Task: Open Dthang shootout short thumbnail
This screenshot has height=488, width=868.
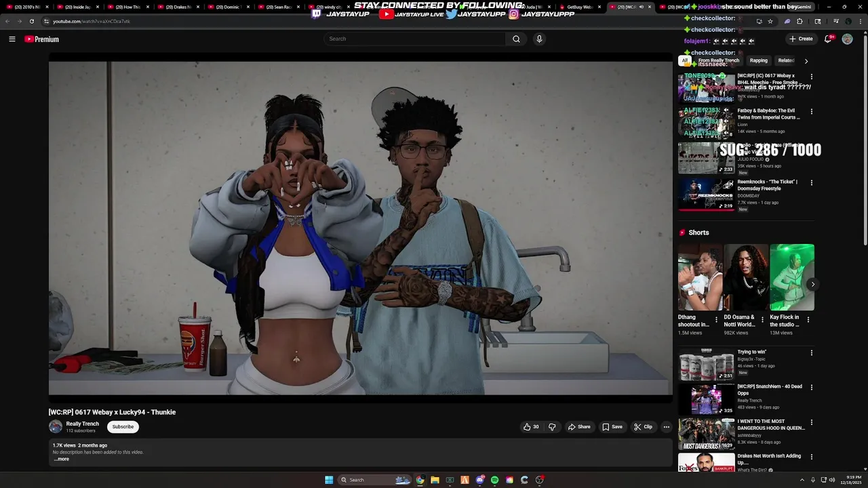Action: tap(700, 277)
